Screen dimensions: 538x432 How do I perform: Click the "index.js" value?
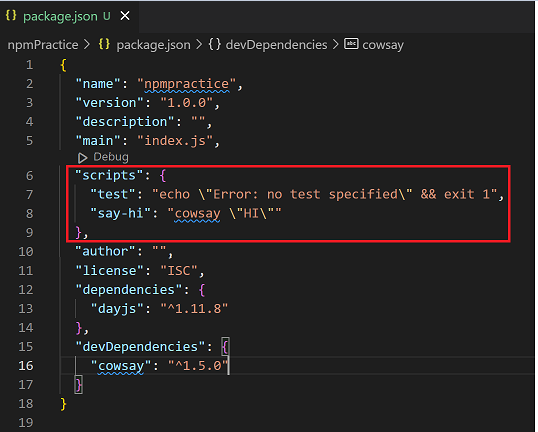click(x=175, y=141)
